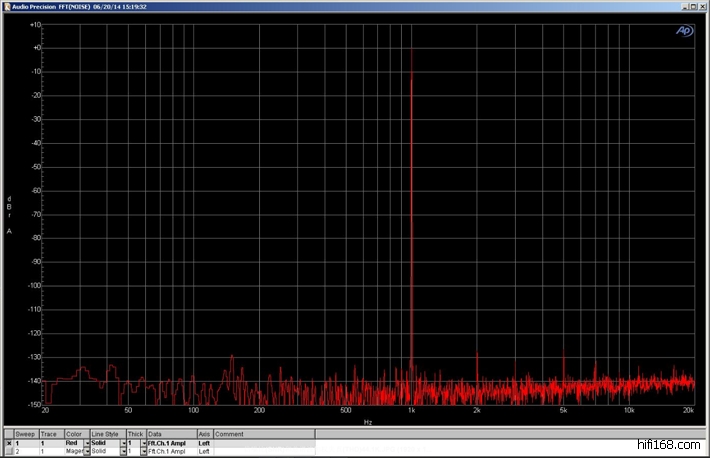This screenshot has height=458, width=710.
Task: Click the 1k peak tip on the graph
Action: point(411,49)
